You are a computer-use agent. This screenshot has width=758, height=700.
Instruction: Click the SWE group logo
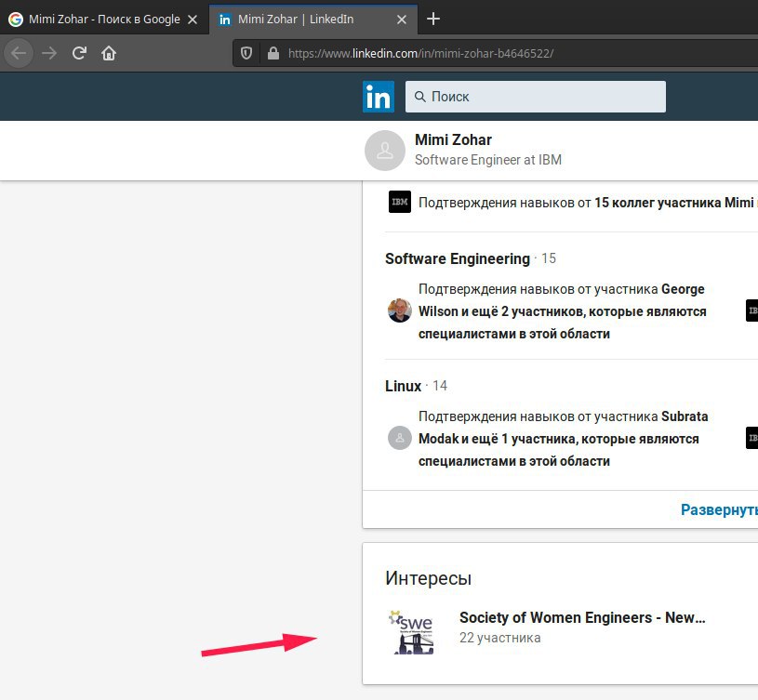(411, 632)
